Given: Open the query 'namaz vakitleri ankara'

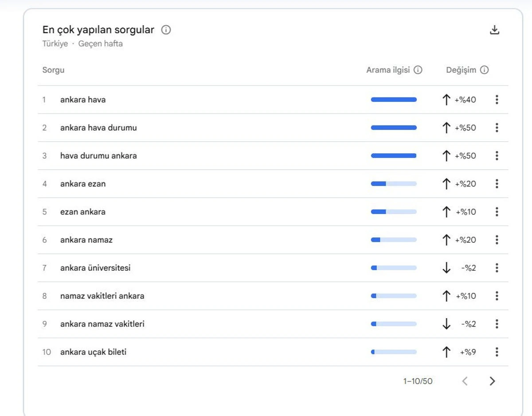Looking at the screenshot, I should (x=102, y=296).
